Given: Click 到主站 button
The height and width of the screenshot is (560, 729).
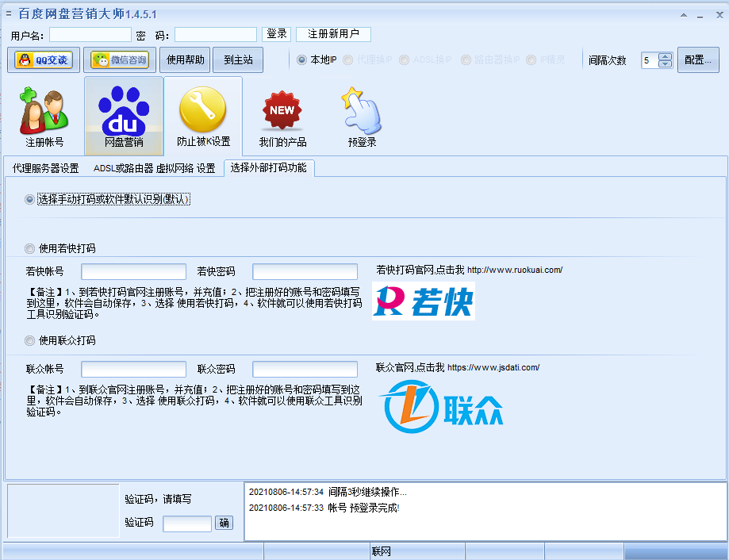Looking at the screenshot, I should tap(238, 60).
